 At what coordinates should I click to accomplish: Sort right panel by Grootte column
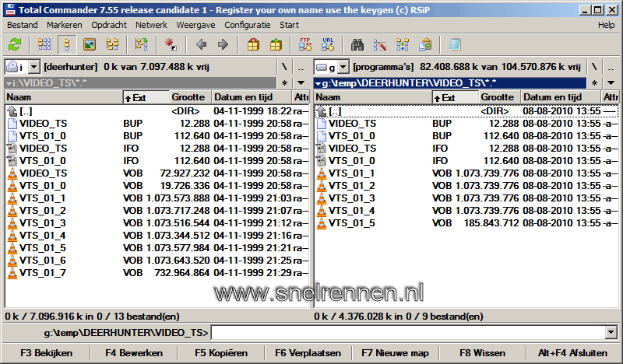pyautogui.click(x=499, y=97)
